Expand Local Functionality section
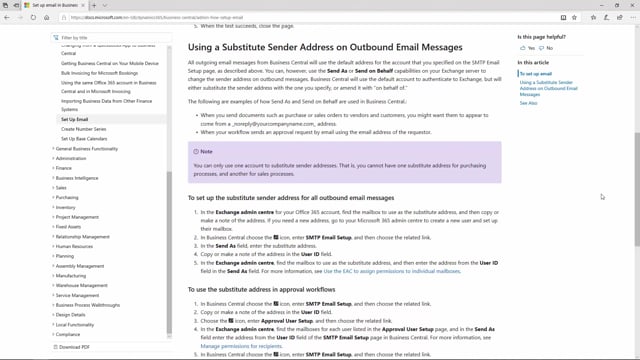Screen dimensions: 640x360 (x=75, y=324)
